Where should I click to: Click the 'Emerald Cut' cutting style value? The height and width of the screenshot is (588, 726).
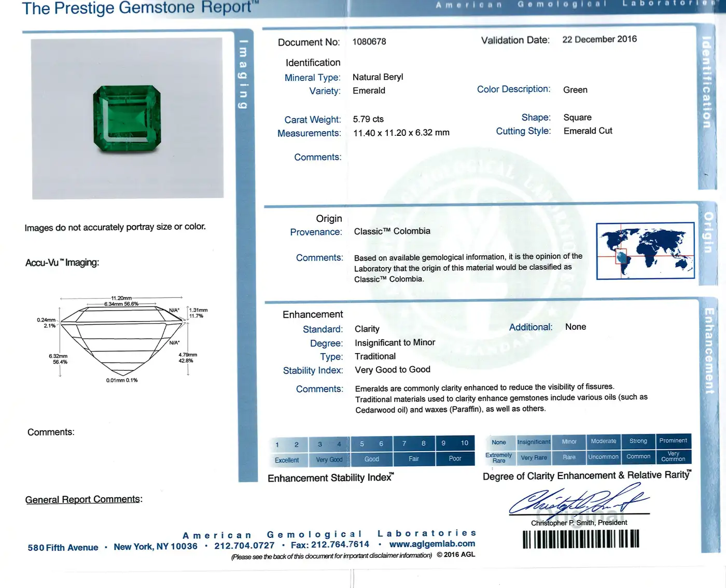coord(588,131)
